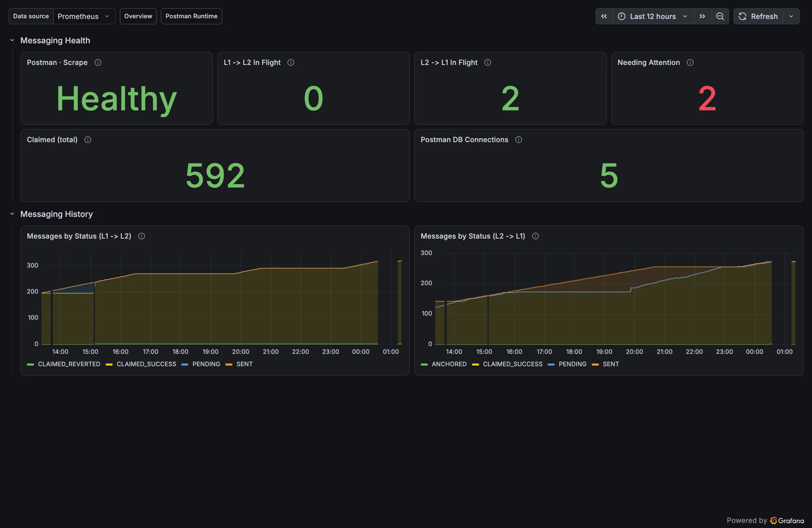The image size is (812, 528).
Task: Refresh the dashboard
Action: click(758, 16)
